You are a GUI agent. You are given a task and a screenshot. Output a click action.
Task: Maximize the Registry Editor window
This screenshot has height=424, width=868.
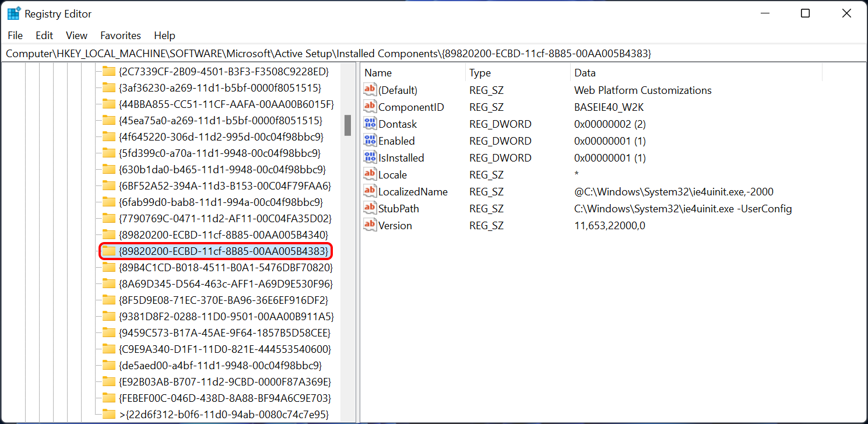tap(805, 13)
